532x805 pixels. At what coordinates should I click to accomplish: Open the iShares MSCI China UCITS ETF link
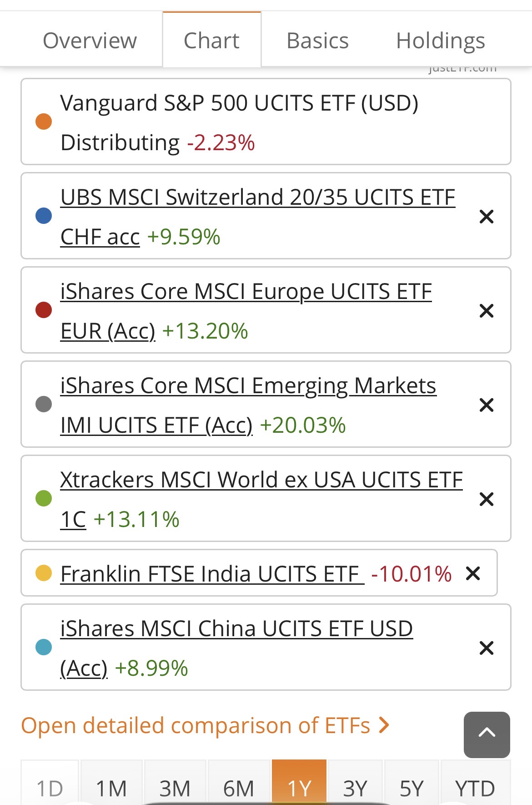236,629
